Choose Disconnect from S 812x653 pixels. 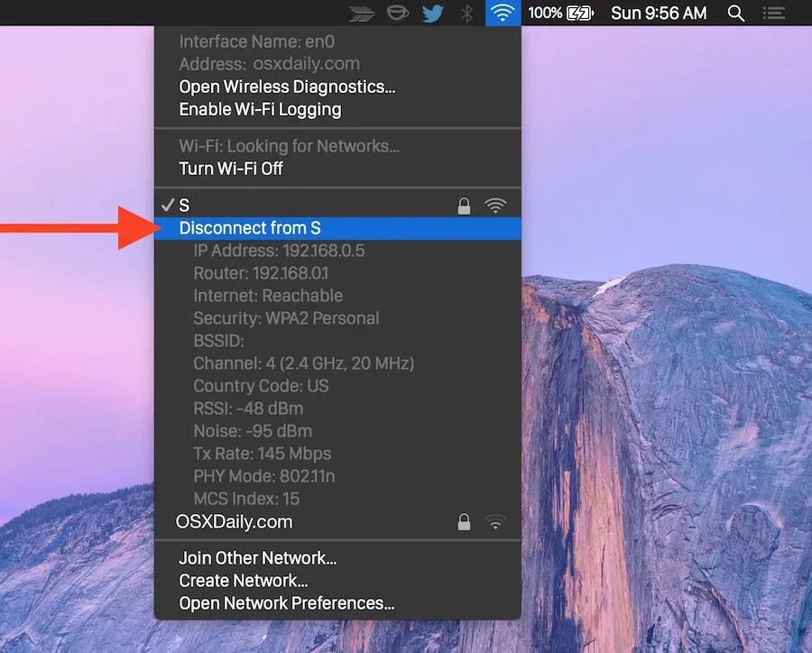pyautogui.click(x=337, y=228)
